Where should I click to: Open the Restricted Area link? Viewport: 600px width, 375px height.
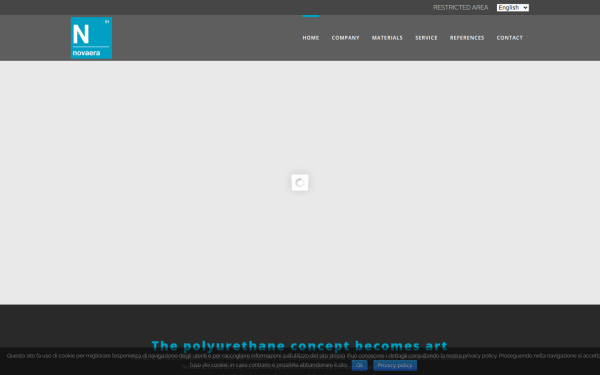(x=460, y=8)
